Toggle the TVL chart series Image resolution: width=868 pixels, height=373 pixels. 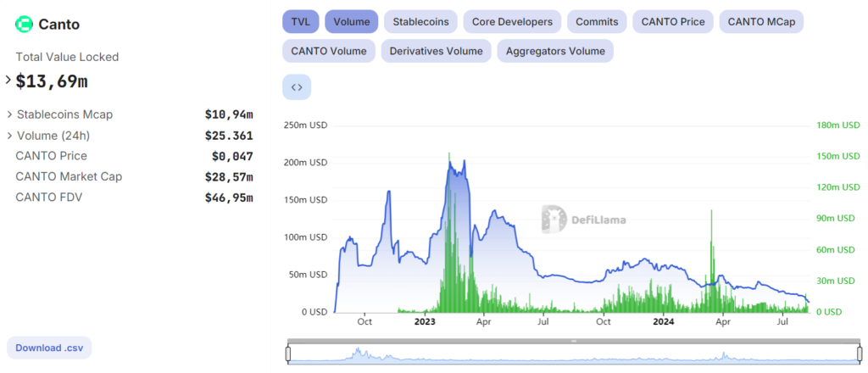click(301, 21)
